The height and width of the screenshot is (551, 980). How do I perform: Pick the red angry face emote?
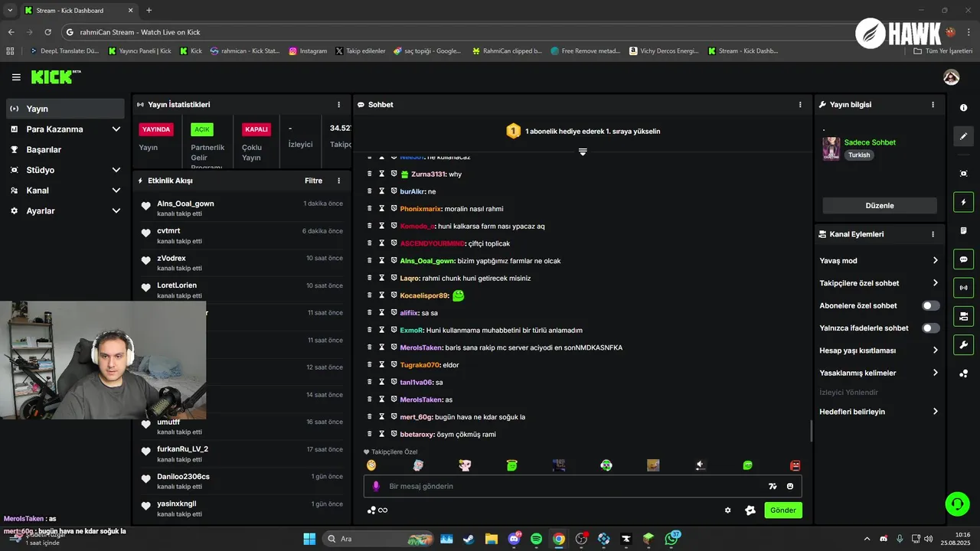pyautogui.click(x=795, y=465)
